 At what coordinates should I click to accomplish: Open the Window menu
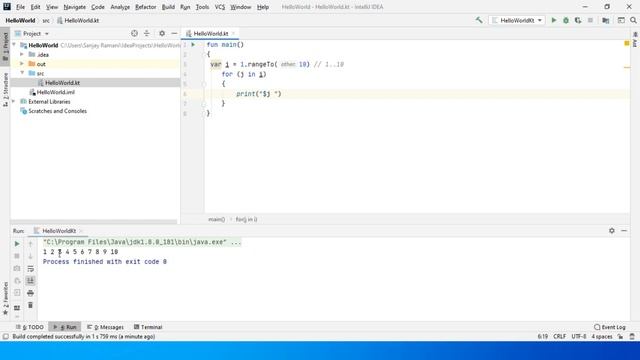coord(241,7)
